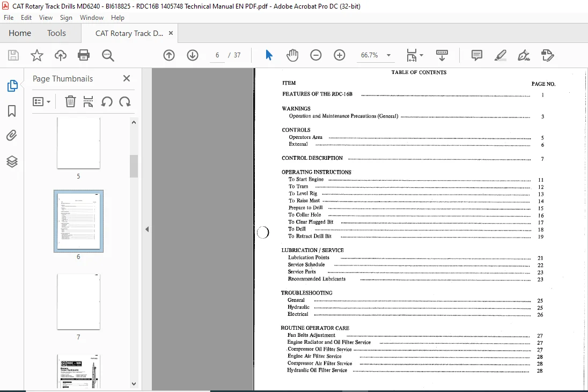This screenshot has height=392, width=588.
Task: Open the sign document tool
Action: 524,55
